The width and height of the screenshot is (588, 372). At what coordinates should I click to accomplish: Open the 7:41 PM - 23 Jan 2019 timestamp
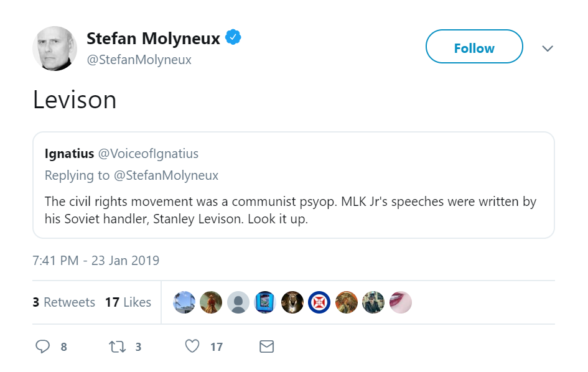point(96,261)
